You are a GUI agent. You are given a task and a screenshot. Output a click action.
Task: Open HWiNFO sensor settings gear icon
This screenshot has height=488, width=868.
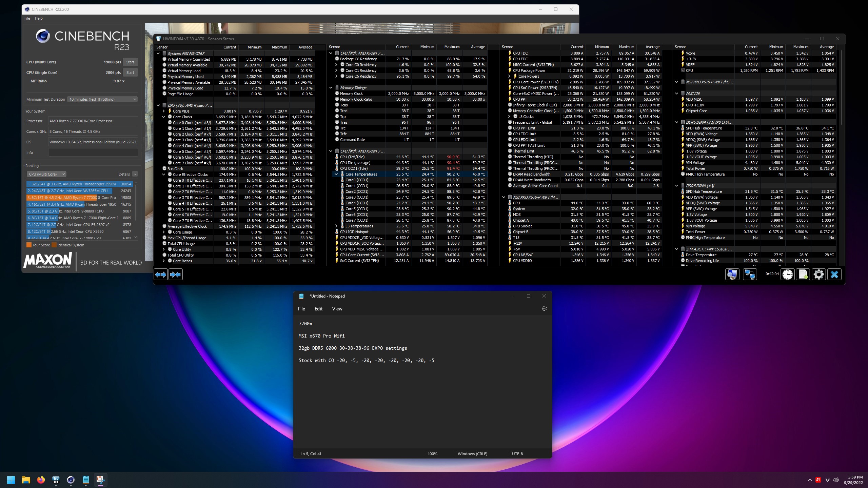[818, 274]
